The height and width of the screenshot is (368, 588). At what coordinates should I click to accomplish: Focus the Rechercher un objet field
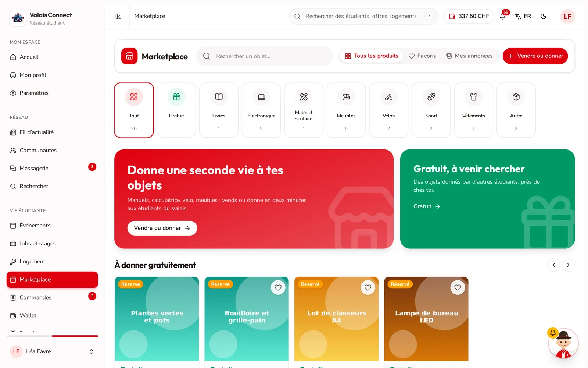[x=265, y=56]
